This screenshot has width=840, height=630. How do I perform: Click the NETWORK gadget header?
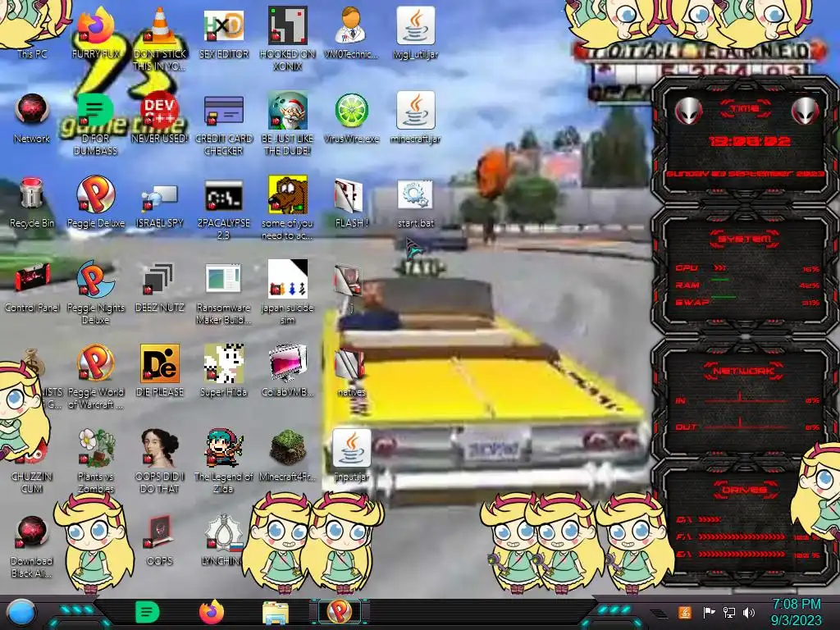[x=744, y=371]
